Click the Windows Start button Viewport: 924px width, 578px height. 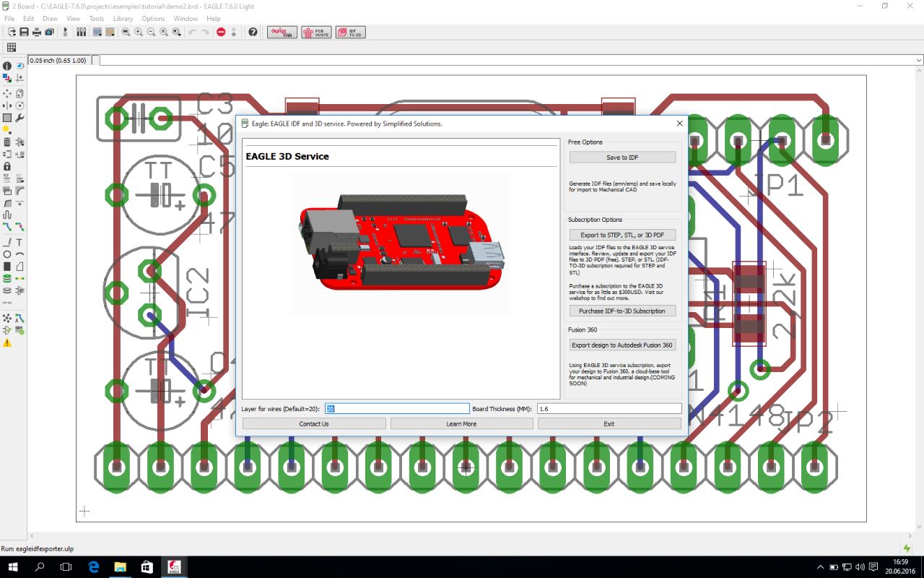point(13,567)
